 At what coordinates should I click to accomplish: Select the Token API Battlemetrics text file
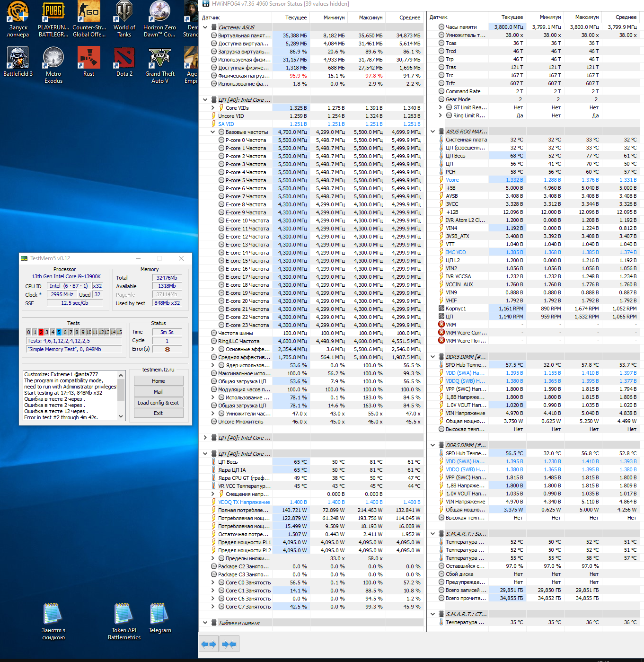pyautogui.click(x=124, y=622)
